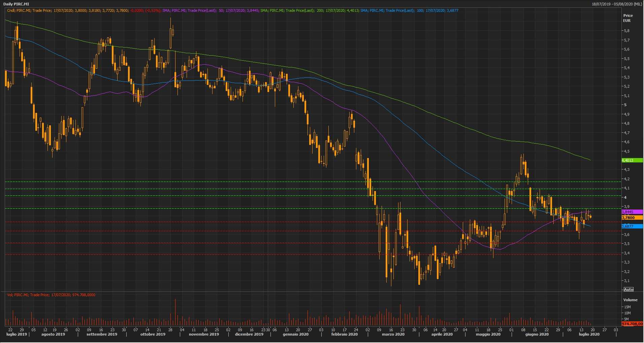Click the Auto scale button on price axis
The height and width of the screenshot is (343, 644).
pos(629,289)
